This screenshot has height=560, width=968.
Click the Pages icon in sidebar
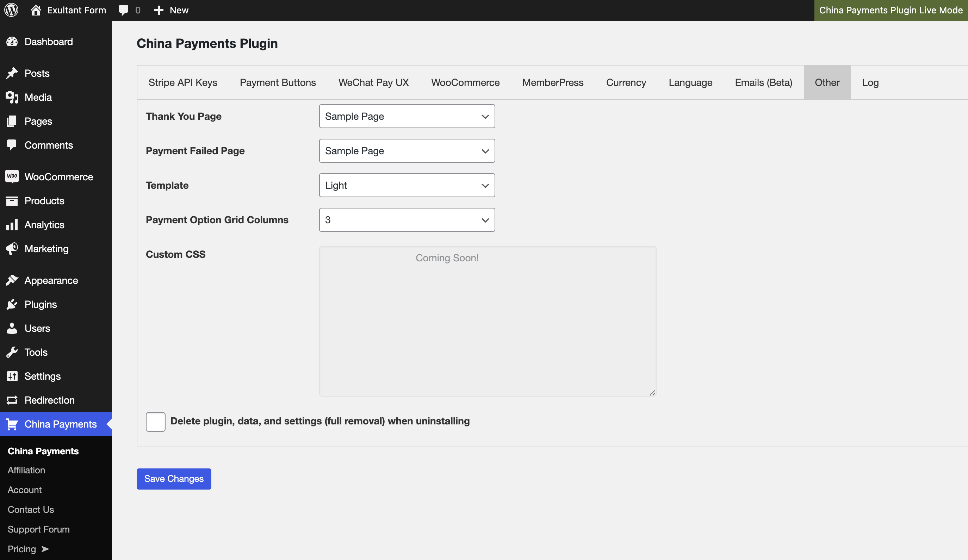pos(12,121)
